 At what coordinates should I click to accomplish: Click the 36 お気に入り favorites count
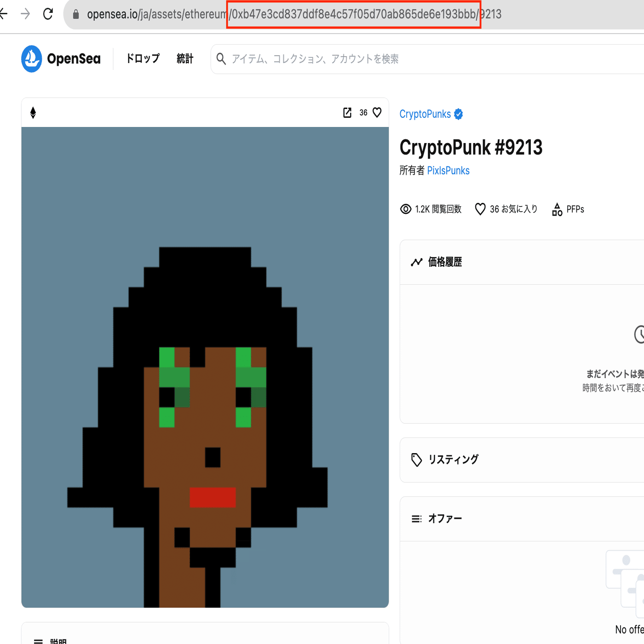[514, 209]
